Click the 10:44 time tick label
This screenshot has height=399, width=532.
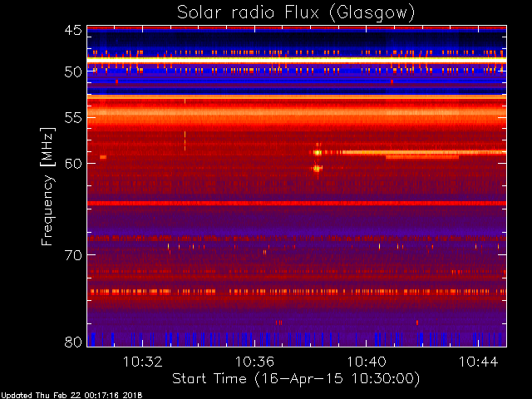[479, 362]
